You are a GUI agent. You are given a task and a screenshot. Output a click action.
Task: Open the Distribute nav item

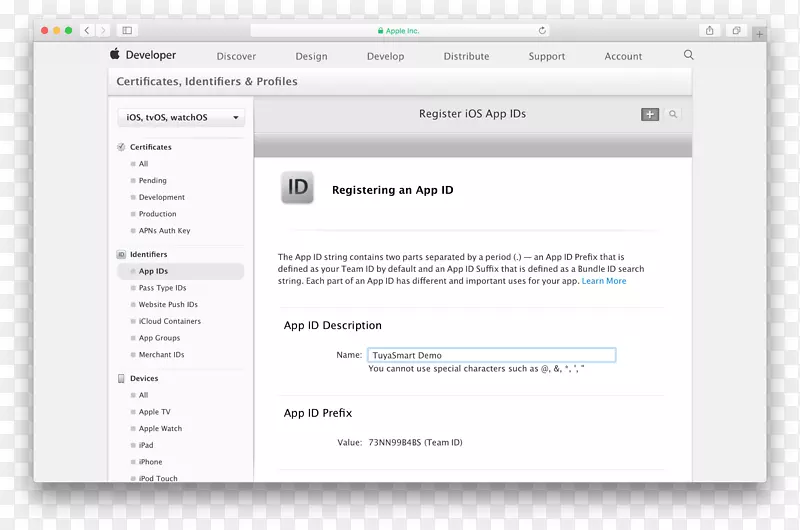click(x=466, y=56)
